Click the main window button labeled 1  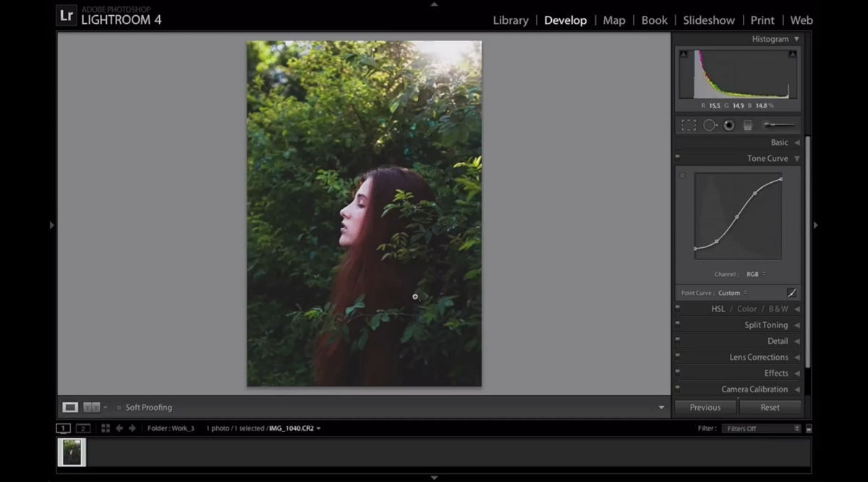click(x=63, y=429)
